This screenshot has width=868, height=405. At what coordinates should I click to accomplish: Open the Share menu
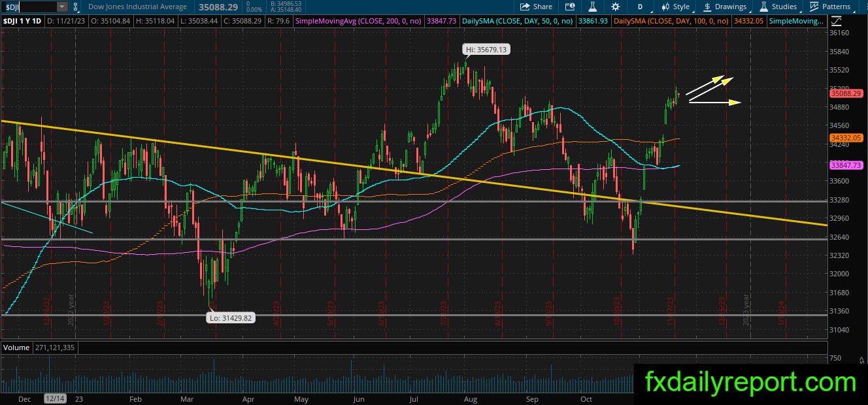click(536, 7)
